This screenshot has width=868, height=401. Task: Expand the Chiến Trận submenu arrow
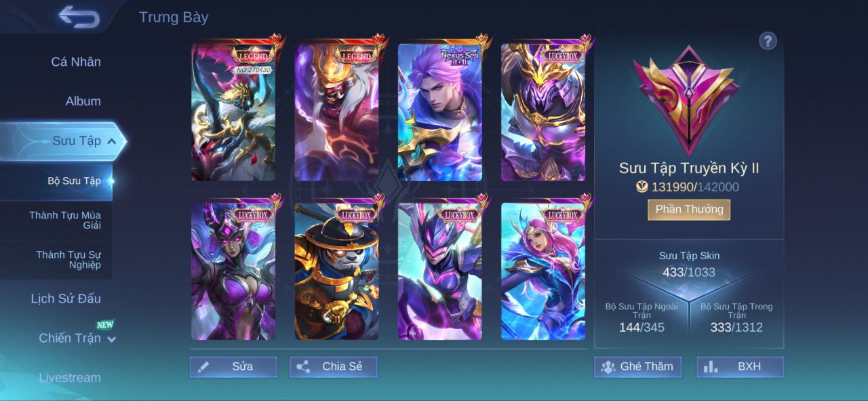pos(112,339)
